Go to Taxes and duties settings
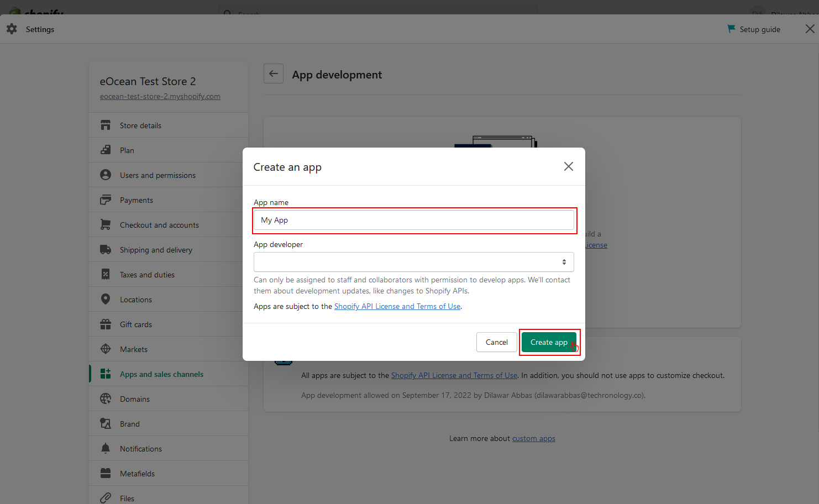This screenshot has height=504, width=819. point(147,275)
